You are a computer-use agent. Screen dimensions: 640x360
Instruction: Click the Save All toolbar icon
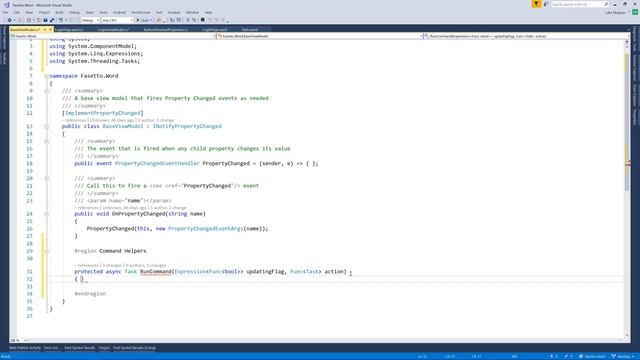click(x=52, y=20)
